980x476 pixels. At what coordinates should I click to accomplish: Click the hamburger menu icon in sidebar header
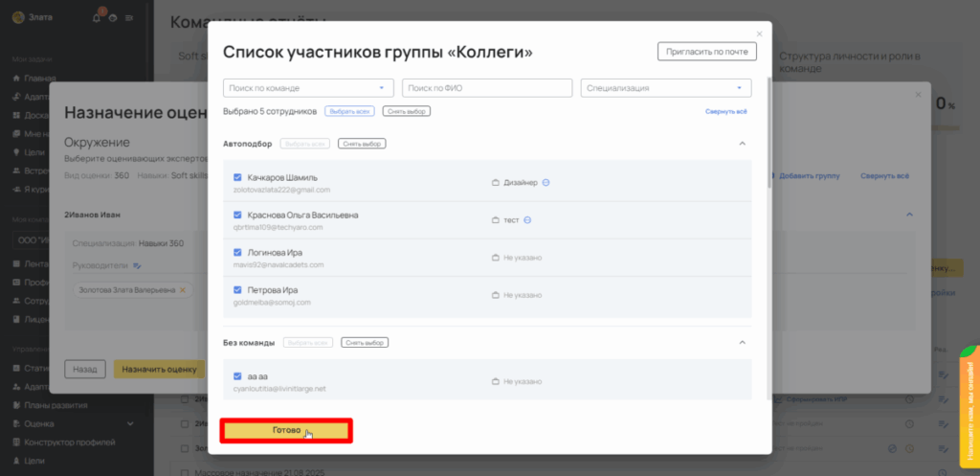[x=129, y=18]
